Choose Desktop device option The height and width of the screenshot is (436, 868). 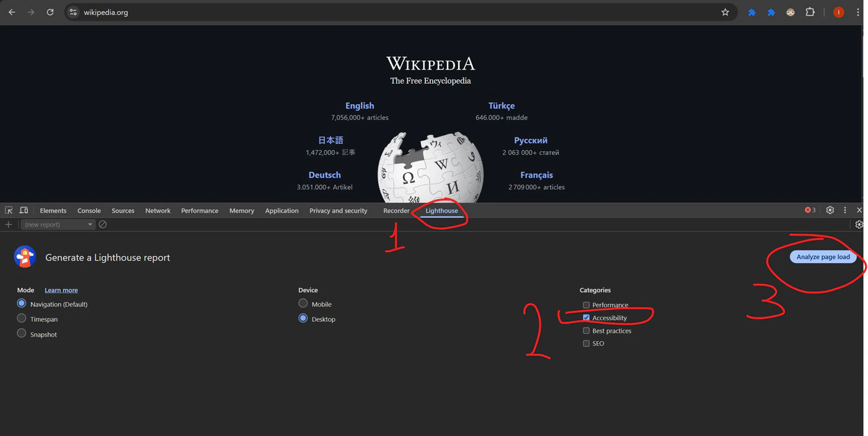303,318
